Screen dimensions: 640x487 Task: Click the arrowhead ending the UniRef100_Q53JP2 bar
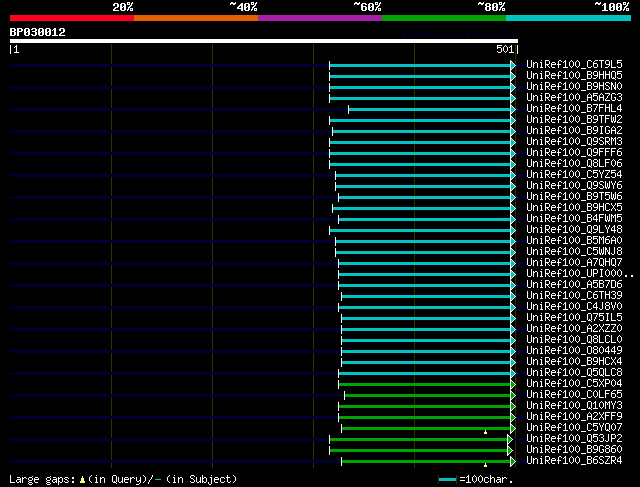click(x=510, y=440)
